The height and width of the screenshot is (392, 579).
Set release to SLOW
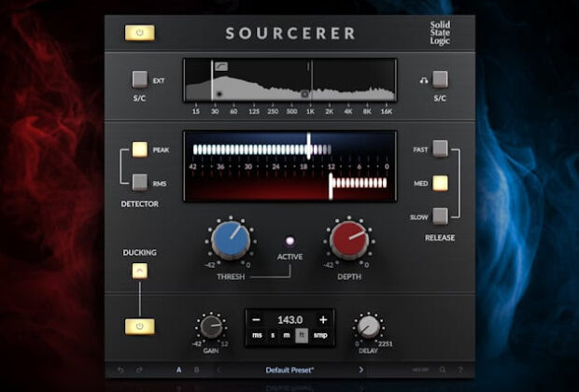[440, 217]
